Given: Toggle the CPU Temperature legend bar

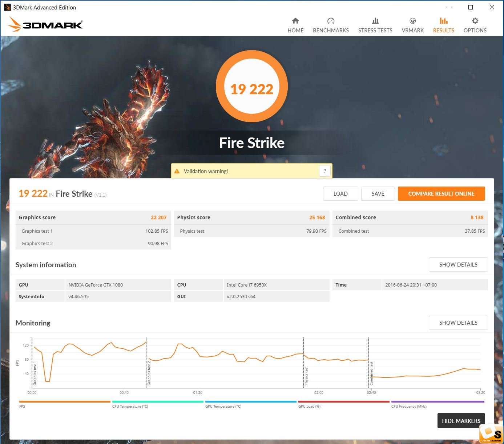Looking at the screenshot, I should point(158,402).
